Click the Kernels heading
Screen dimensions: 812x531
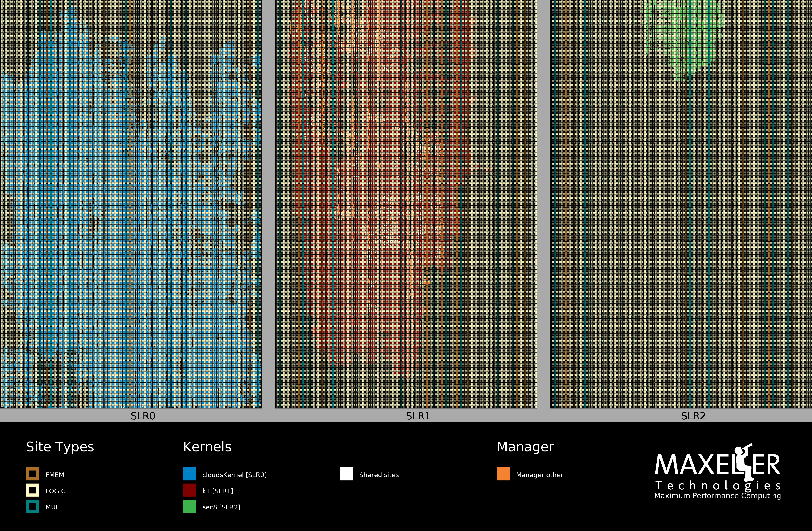coord(207,447)
